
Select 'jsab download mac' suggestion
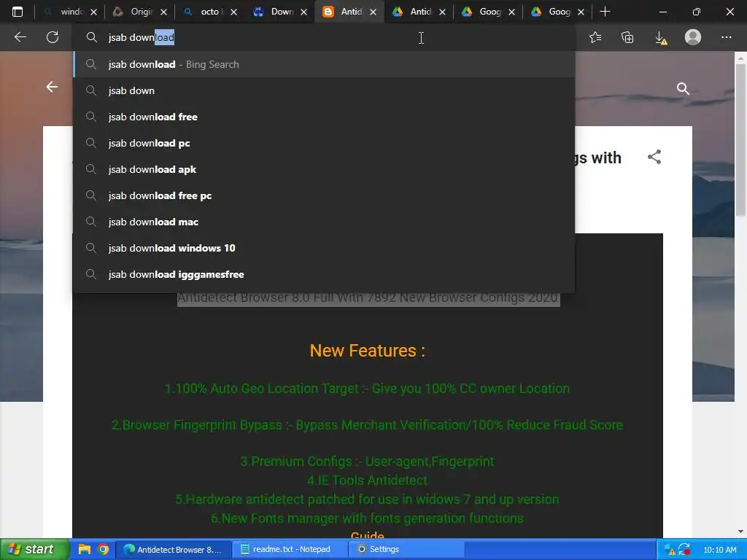point(324,222)
